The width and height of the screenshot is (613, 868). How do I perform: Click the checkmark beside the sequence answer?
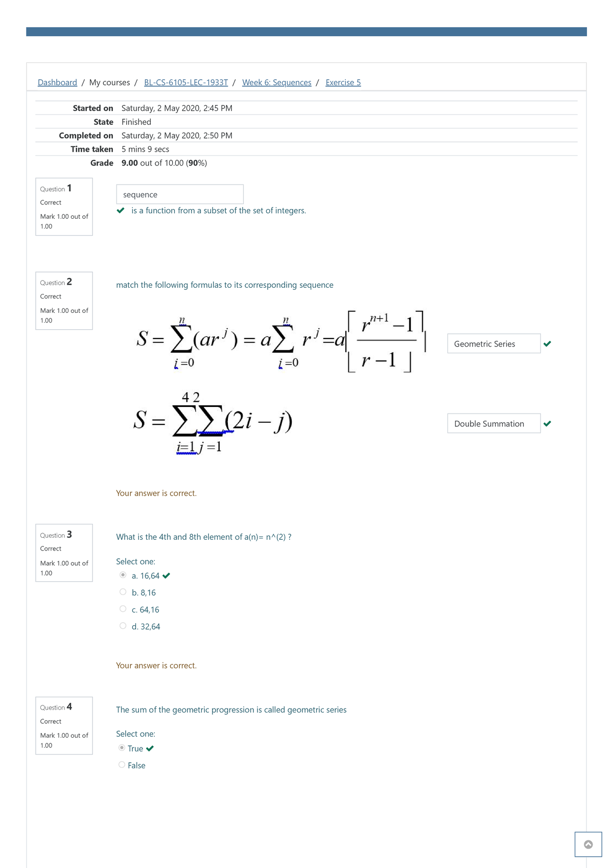click(121, 210)
